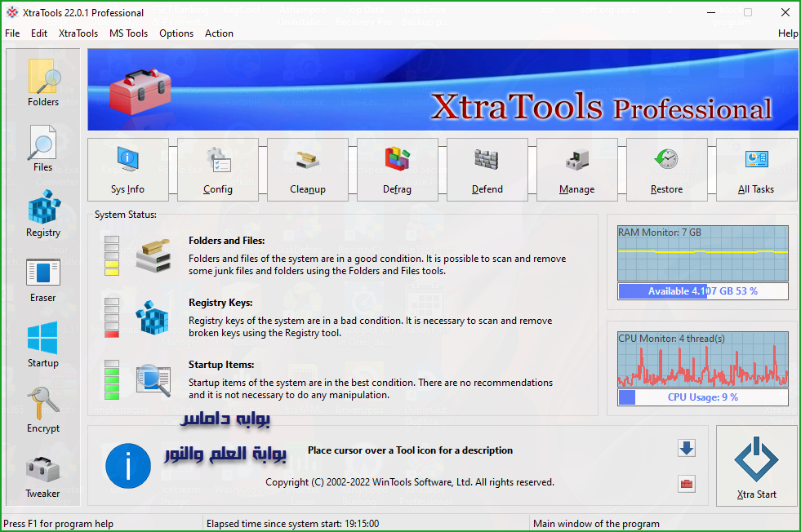This screenshot has width=801, height=532.
Task: Click the Startup Items magnifier icon
Action: [154, 380]
